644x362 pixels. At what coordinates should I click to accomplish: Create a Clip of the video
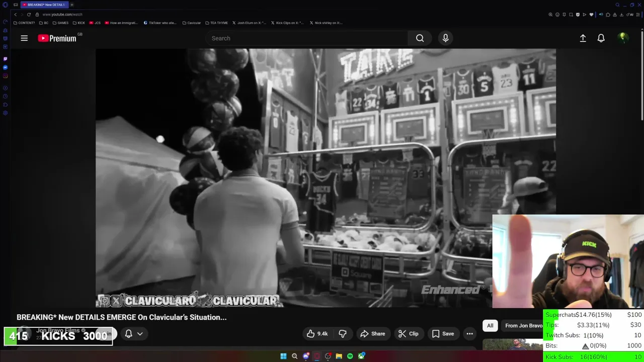(x=408, y=334)
